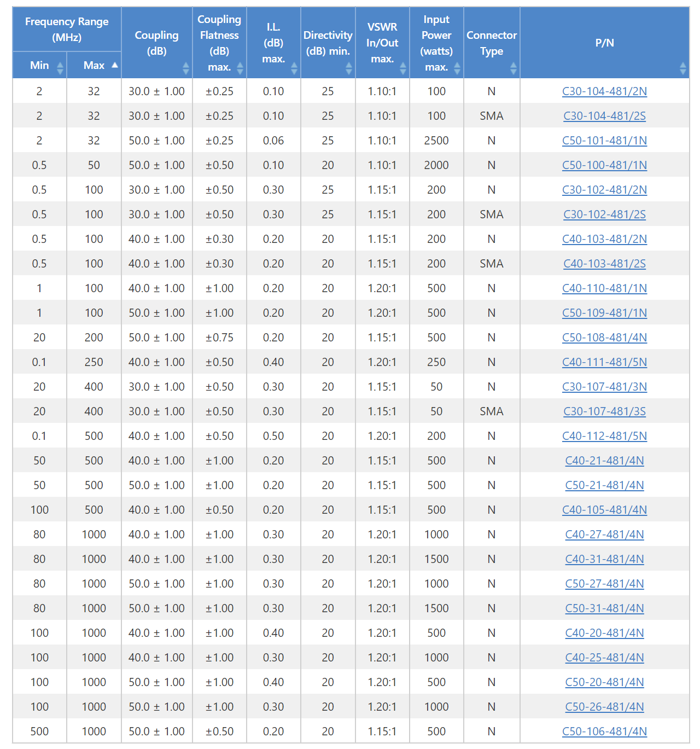Open part C40-20-481/4N link
The height and width of the screenshot is (749, 700).
[x=604, y=633]
